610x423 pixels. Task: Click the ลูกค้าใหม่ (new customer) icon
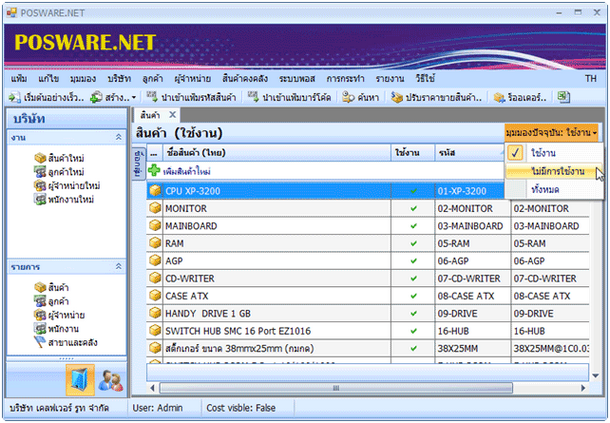point(39,173)
